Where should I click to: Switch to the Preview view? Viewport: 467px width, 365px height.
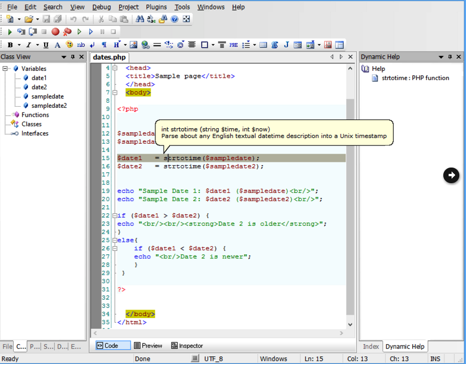(148, 346)
